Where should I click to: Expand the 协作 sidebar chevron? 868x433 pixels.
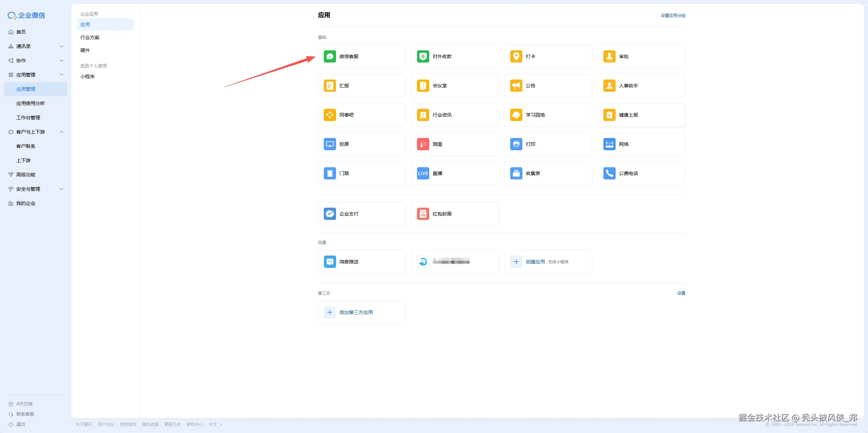(62, 60)
